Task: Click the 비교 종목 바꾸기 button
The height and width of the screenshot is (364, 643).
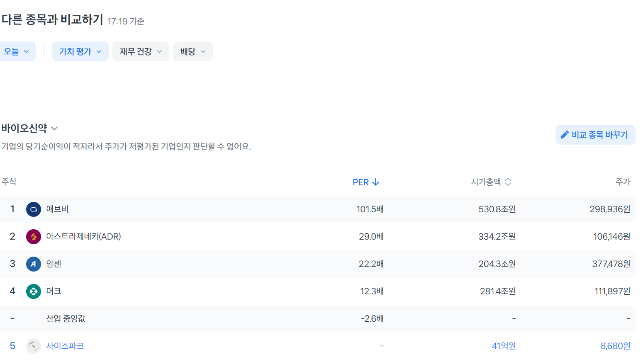Action: (x=595, y=135)
